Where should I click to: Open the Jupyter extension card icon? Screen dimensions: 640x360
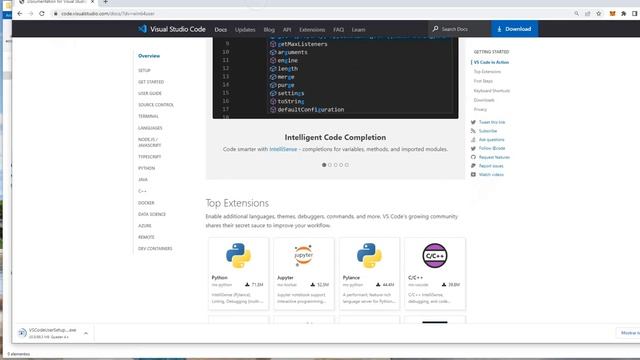click(x=304, y=256)
